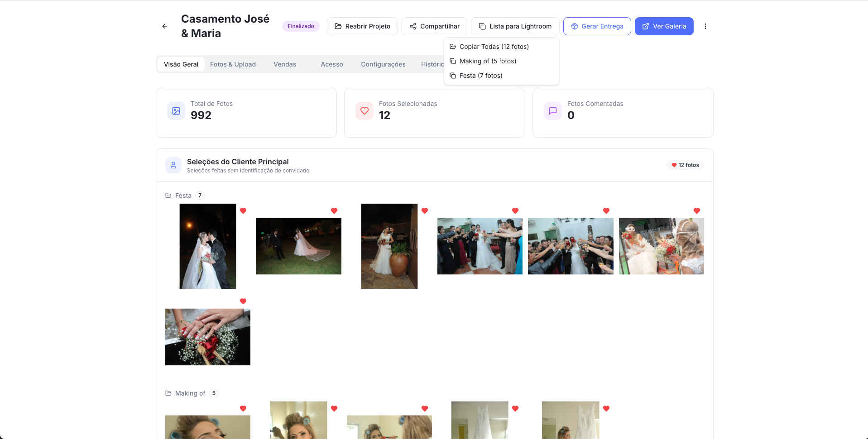Click the image icon in Total de Fotos card
This screenshot has width=868, height=439.
click(176, 111)
